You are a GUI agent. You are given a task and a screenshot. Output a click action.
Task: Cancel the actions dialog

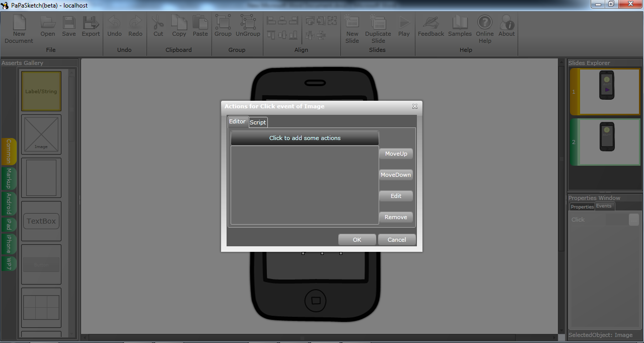(397, 240)
